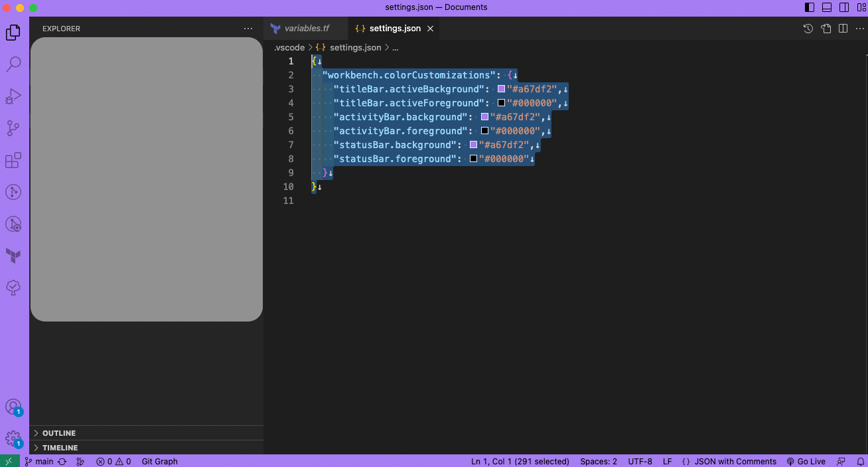
Task: Change file encoding UTF-8
Action: pos(640,462)
